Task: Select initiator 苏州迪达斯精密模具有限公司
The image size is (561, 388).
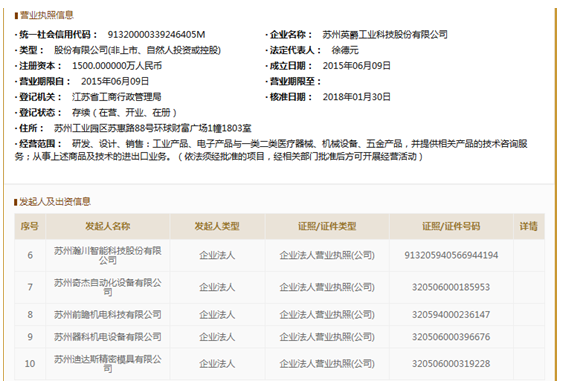Action: (x=108, y=364)
